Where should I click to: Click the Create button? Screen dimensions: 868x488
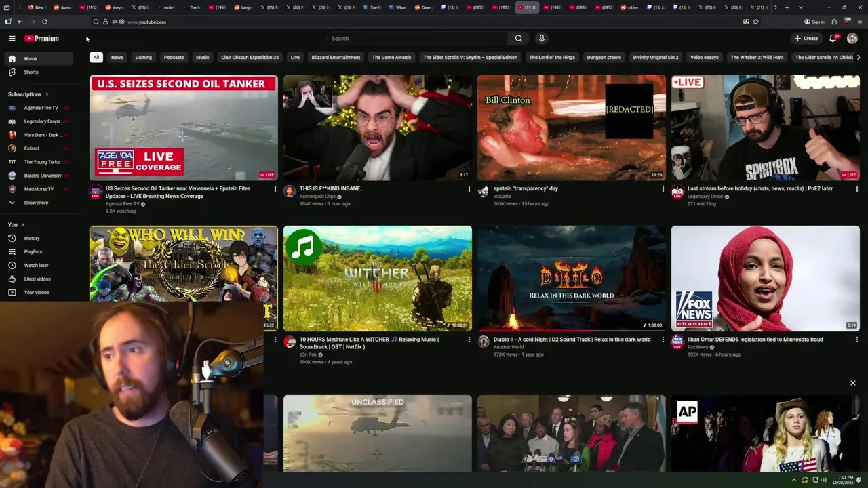pos(806,39)
